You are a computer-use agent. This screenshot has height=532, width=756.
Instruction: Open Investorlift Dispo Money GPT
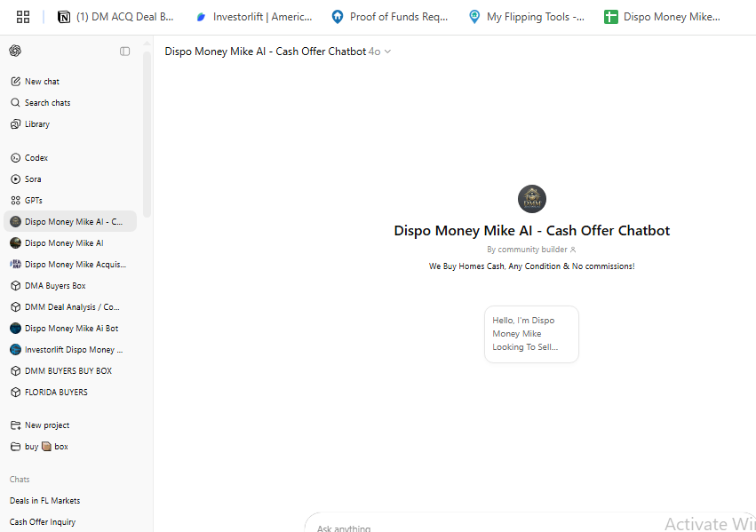[x=70, y=349]
